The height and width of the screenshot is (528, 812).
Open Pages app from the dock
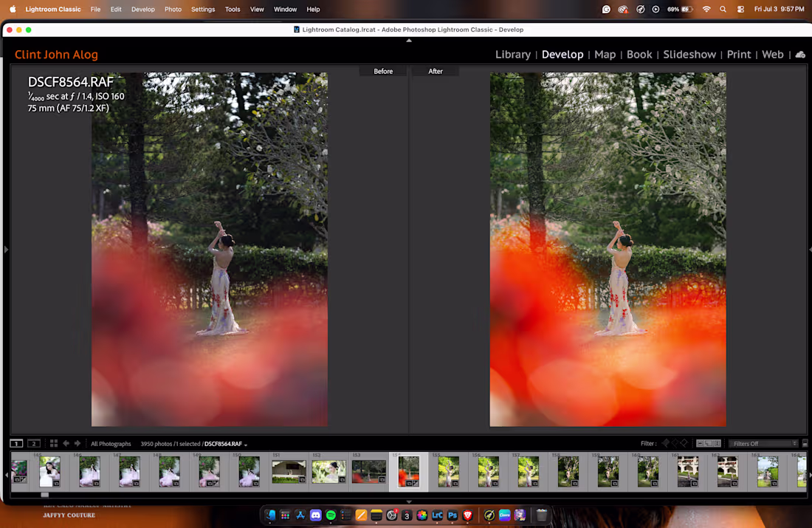tap(361, 515)
